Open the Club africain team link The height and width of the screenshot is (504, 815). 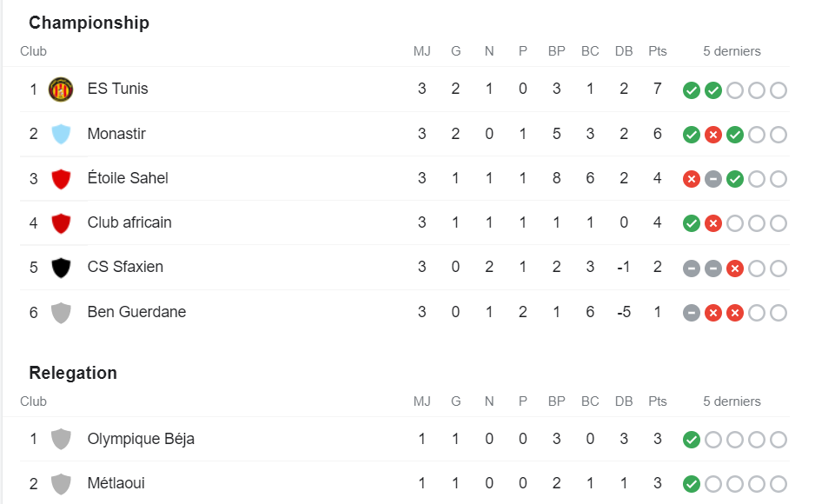click(x=129, y=222)
